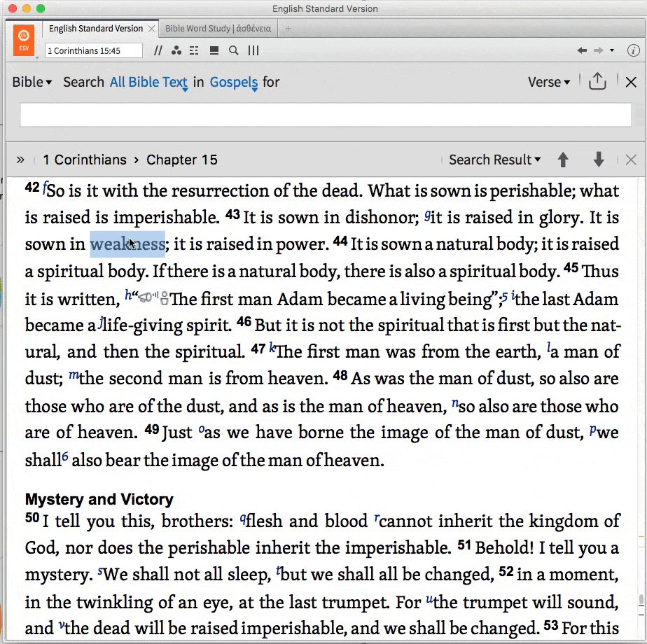The height and width of the screenshot is (644, 647).
Task: Open visual filters three-dots icon
Action: 176,50
